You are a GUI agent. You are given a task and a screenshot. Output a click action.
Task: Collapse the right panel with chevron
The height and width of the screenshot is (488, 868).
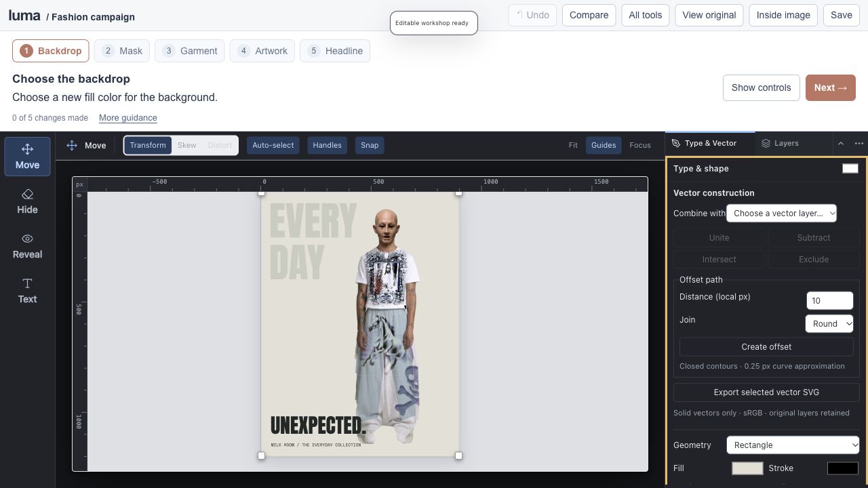pos(841,143)
